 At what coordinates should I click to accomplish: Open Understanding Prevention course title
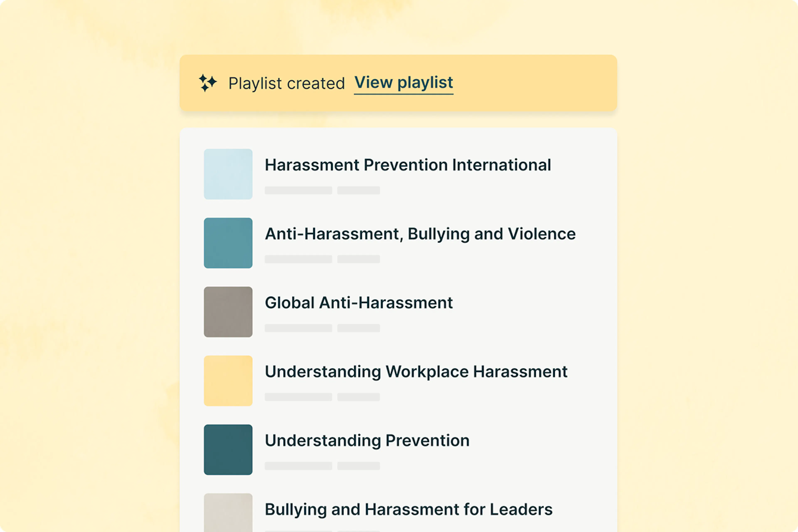(367, 441)
